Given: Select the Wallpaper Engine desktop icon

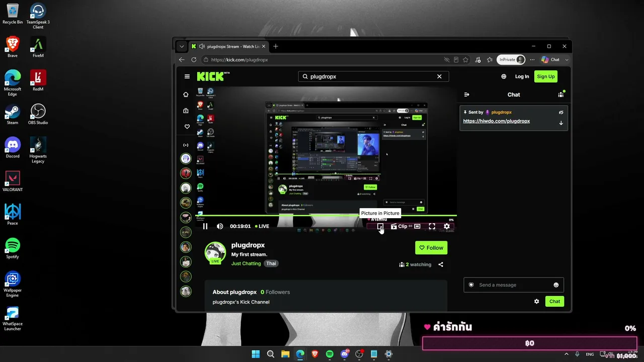Looking at the screenshot, I should coord(13,284).
